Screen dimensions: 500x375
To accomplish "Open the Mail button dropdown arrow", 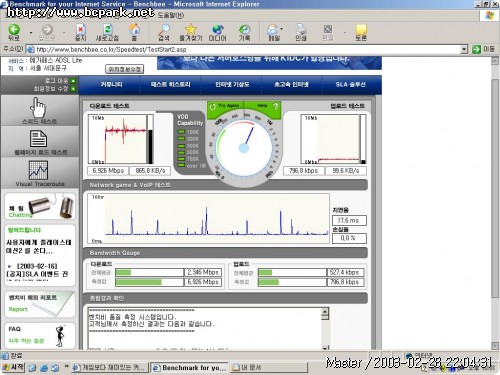I will click(x=282, y=29).
